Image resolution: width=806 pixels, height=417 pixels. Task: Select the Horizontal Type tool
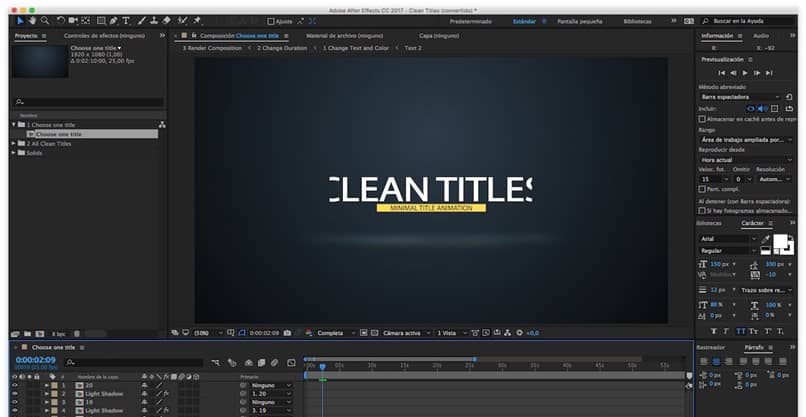(126, 21)
